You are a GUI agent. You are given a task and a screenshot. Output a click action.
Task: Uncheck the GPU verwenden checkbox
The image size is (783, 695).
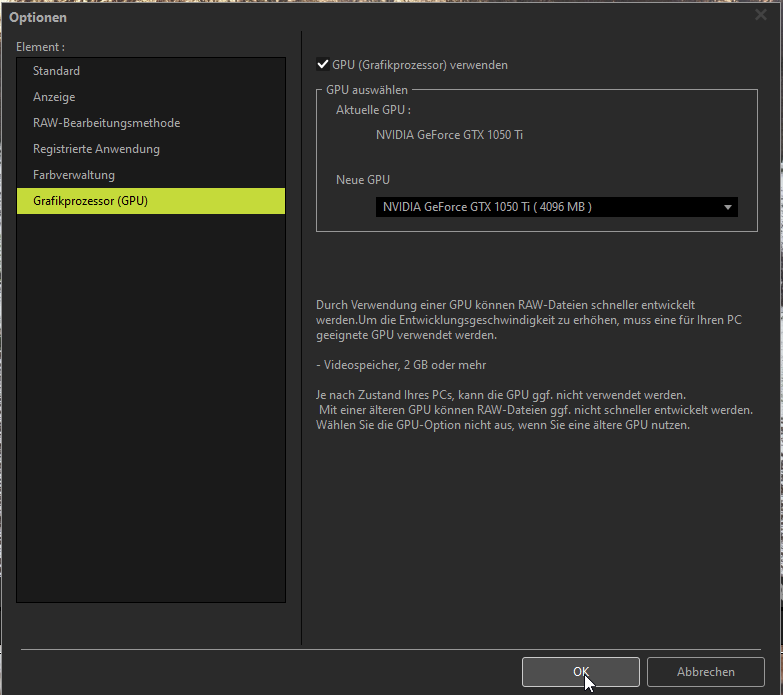pos(323,65)
